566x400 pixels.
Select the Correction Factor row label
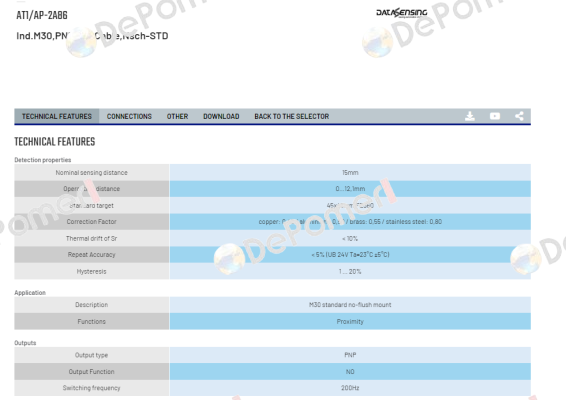coord(92,222)
